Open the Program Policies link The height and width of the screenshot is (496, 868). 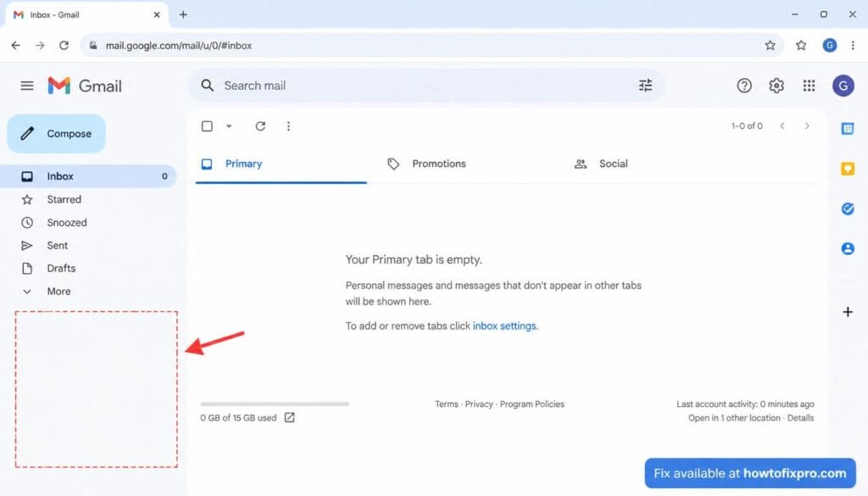pos(532,404)
